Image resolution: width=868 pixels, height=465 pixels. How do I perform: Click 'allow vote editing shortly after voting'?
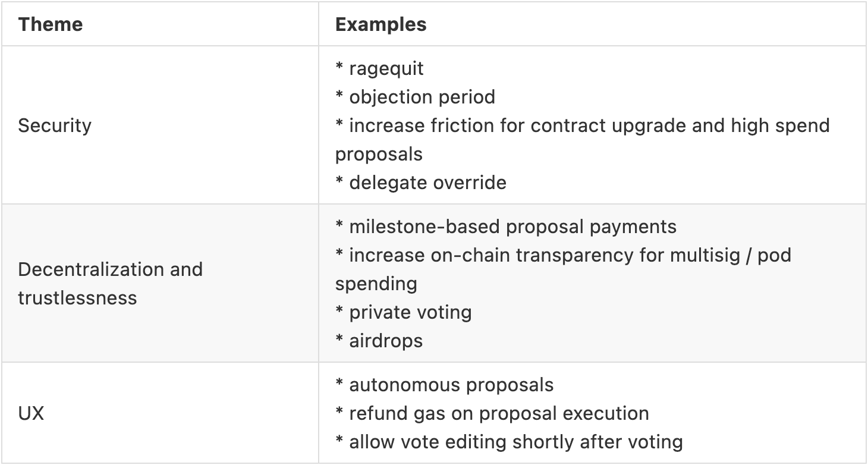pyautogui.click(x=515, y=442)
